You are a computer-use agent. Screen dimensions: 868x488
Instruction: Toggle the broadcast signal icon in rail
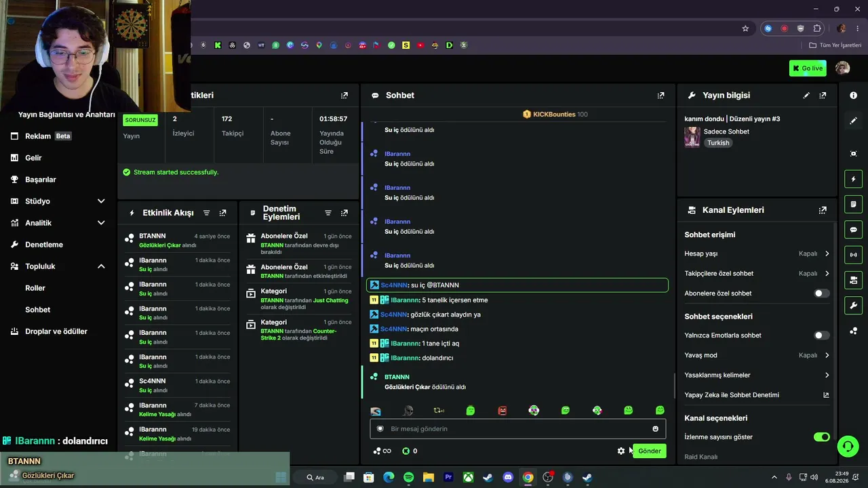pyautogui.click(x=854, y=255)
